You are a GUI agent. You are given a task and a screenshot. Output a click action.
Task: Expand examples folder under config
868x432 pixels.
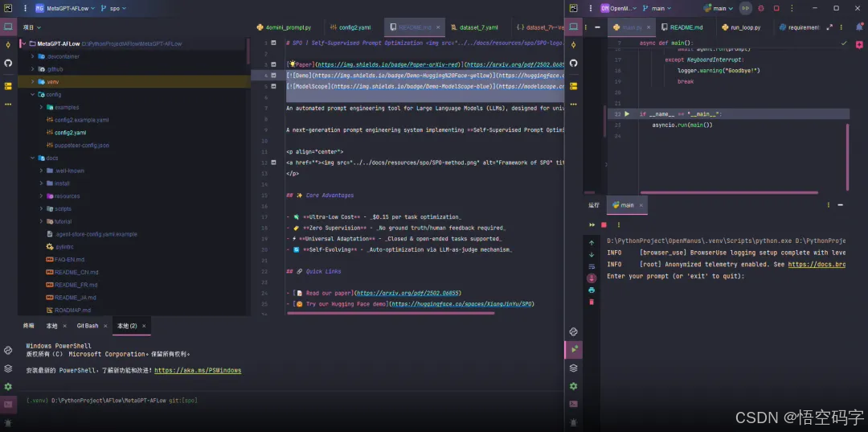[41, 108]
